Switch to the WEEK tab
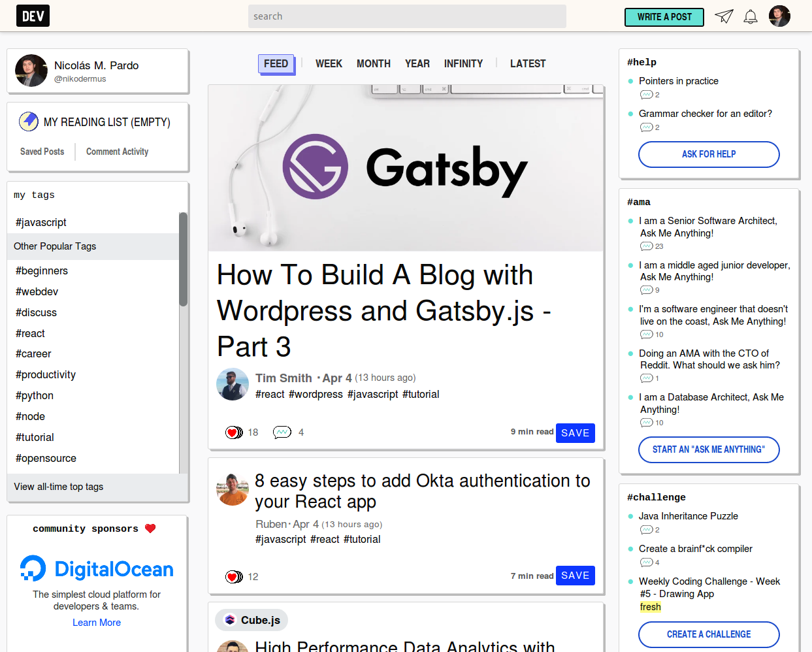The height and width of the screenshot is (652, 812). (329, 63)
